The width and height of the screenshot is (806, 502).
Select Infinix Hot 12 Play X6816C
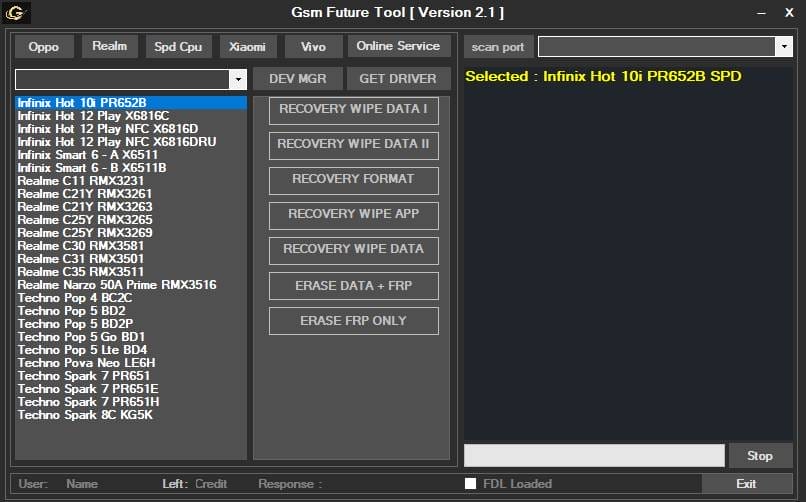[x=131, y=116]
